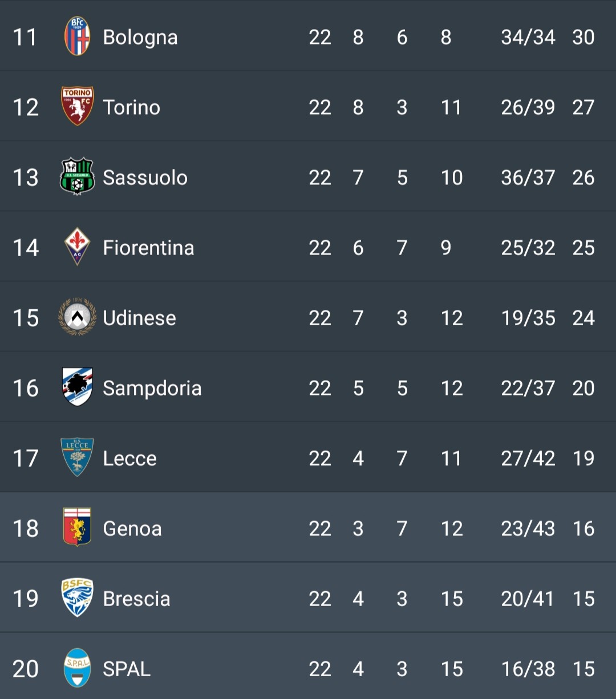Click the Udinese club badge
The height and width of the screenshot is (699, 616).
[x=77, y=317]
